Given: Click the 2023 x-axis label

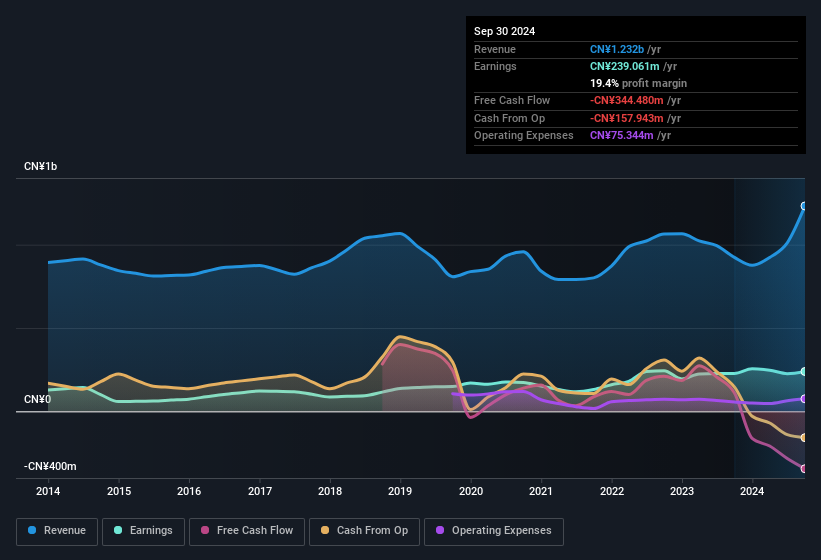Looking at the screenshot, I should tap(682, 491).
